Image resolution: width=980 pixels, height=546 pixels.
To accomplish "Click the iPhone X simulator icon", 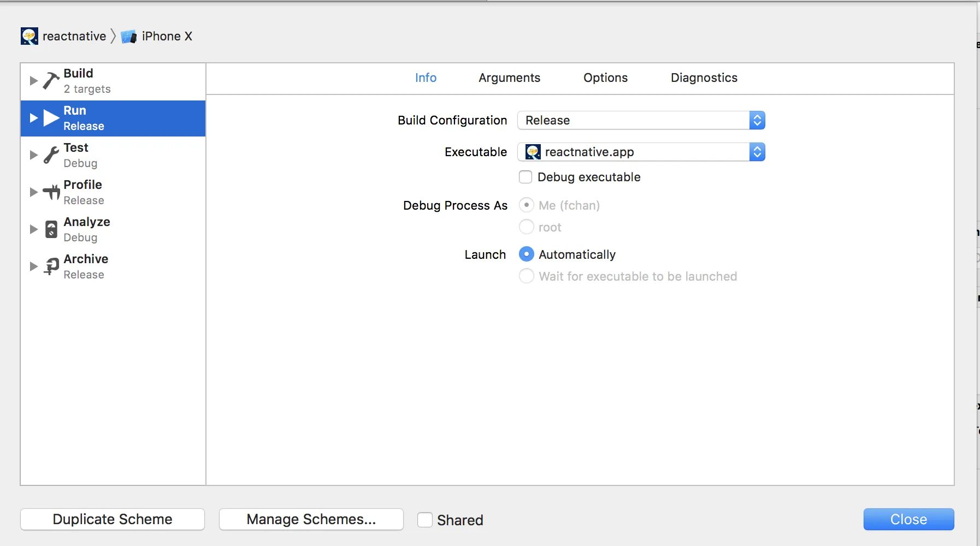I will coord(129,37).
